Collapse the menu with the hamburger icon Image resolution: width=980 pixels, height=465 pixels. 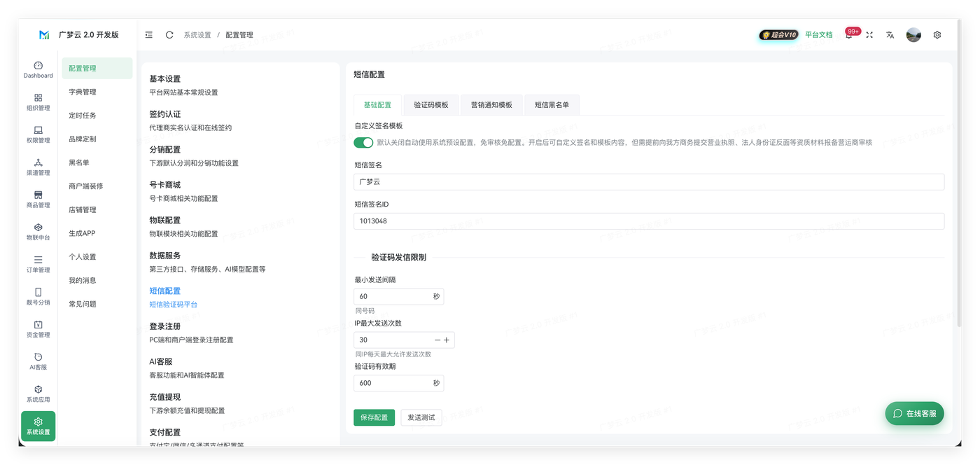pyautogui.click(x=149, y=35)
